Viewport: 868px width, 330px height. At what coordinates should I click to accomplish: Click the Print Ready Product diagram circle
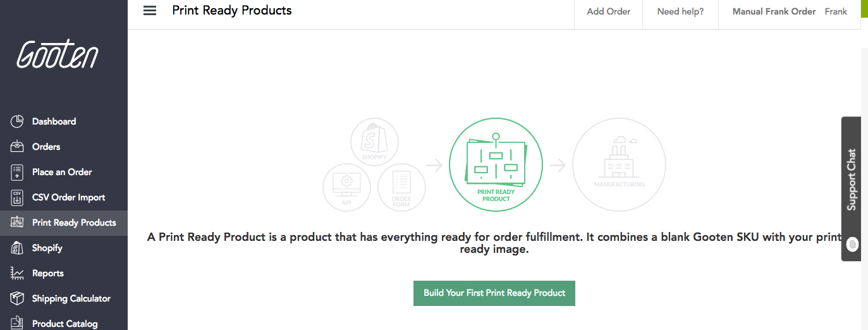click(496, 164)
